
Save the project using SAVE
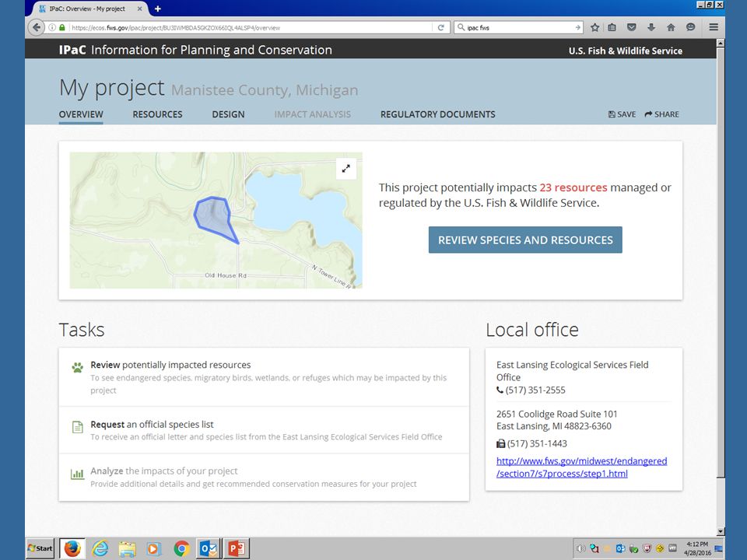coord(622,114)
